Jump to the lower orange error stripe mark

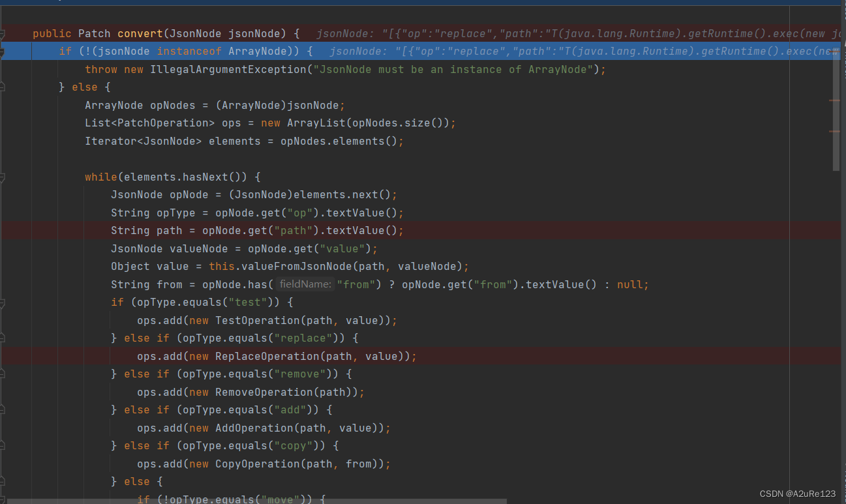[834, 131]
